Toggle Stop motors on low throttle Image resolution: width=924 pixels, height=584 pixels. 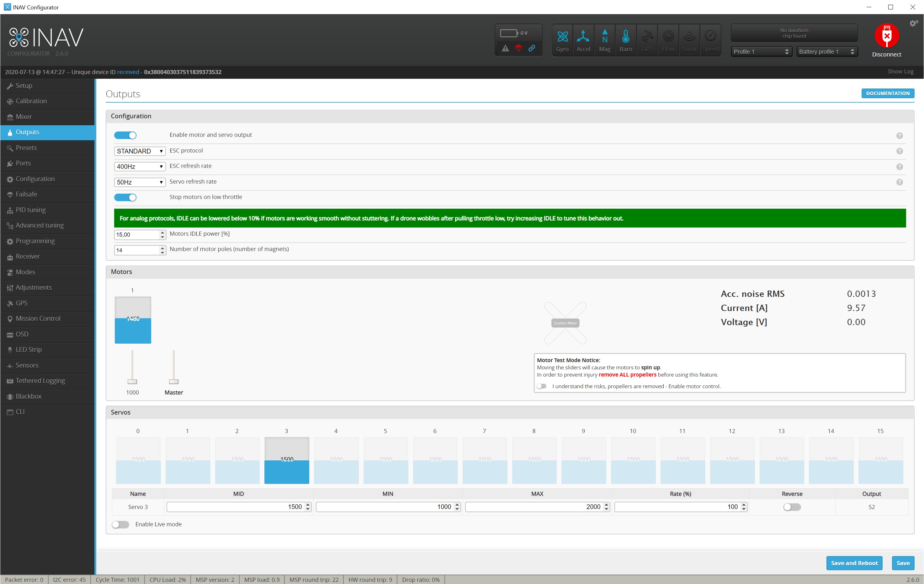pos(125,197)
